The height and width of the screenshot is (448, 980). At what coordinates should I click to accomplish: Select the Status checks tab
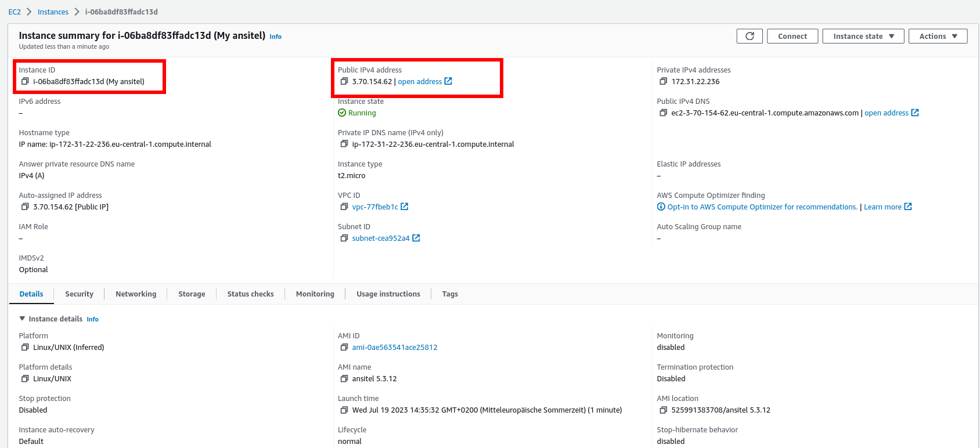(250, 294)
